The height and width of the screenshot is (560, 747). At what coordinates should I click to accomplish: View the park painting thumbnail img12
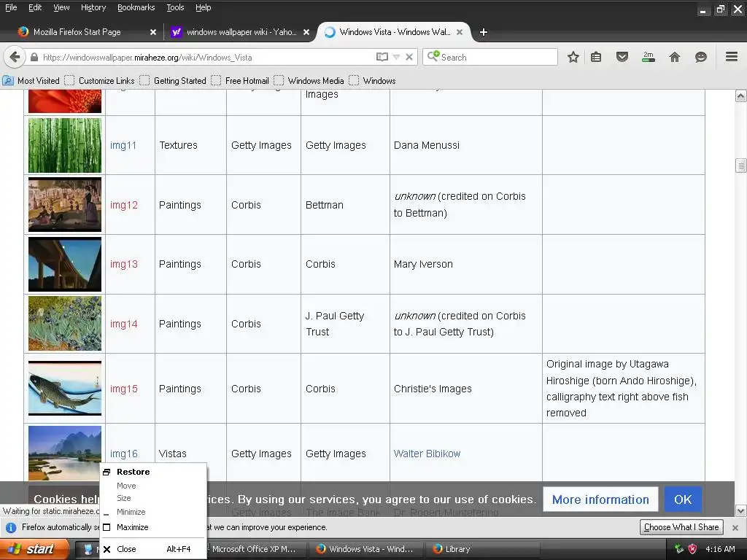tap(65, 205)
